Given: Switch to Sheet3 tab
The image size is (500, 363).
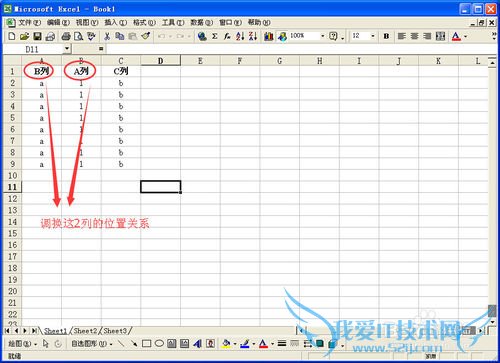Looking at the screenshot, I should click(x=115, y=331).
